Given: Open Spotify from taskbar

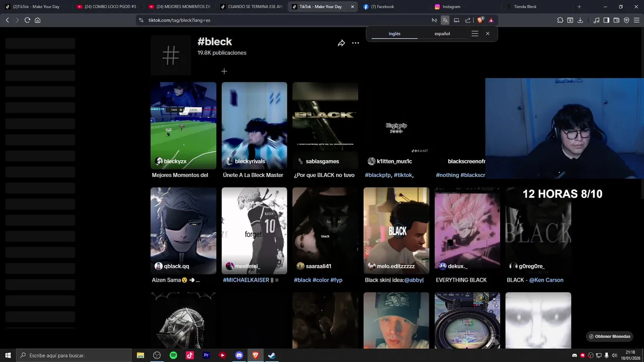Looking at the screenshot, I should point(173,355).
